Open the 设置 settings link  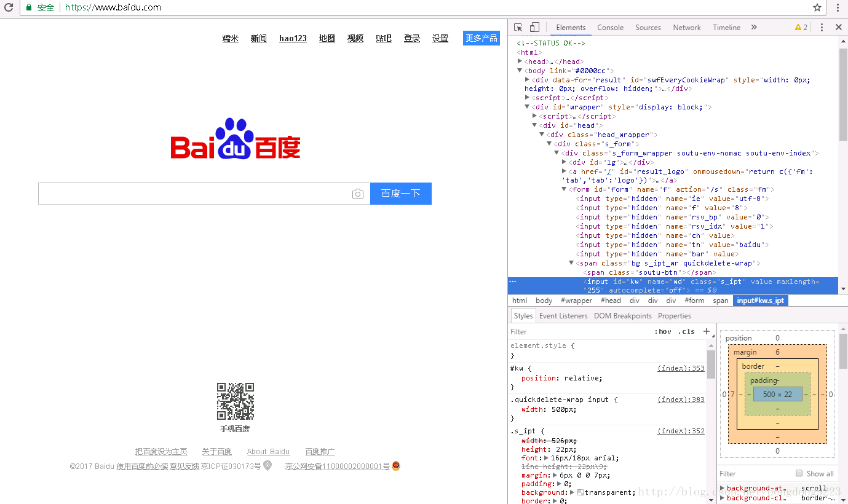click(440, 38)
